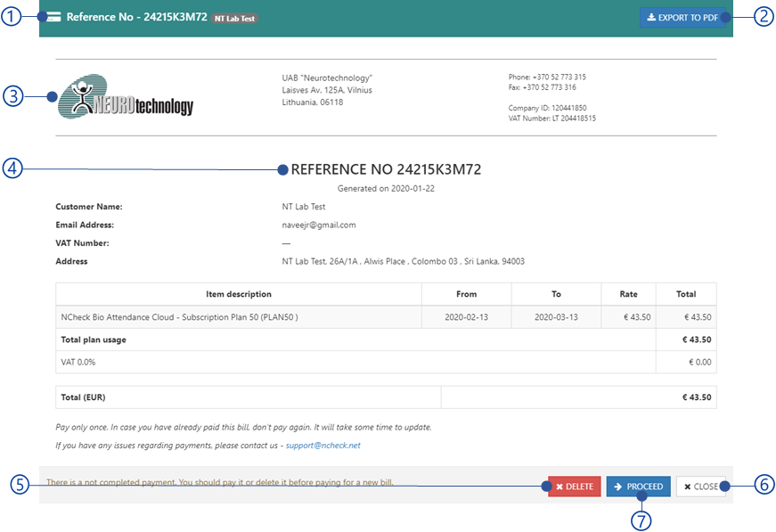Click the not completed payment warning message

tap(220, 482)
